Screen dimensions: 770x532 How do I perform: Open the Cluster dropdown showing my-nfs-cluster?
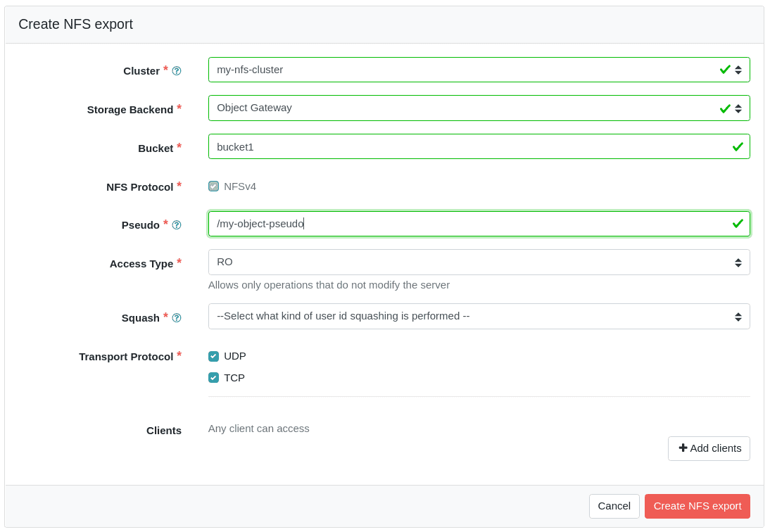(465, 70)
